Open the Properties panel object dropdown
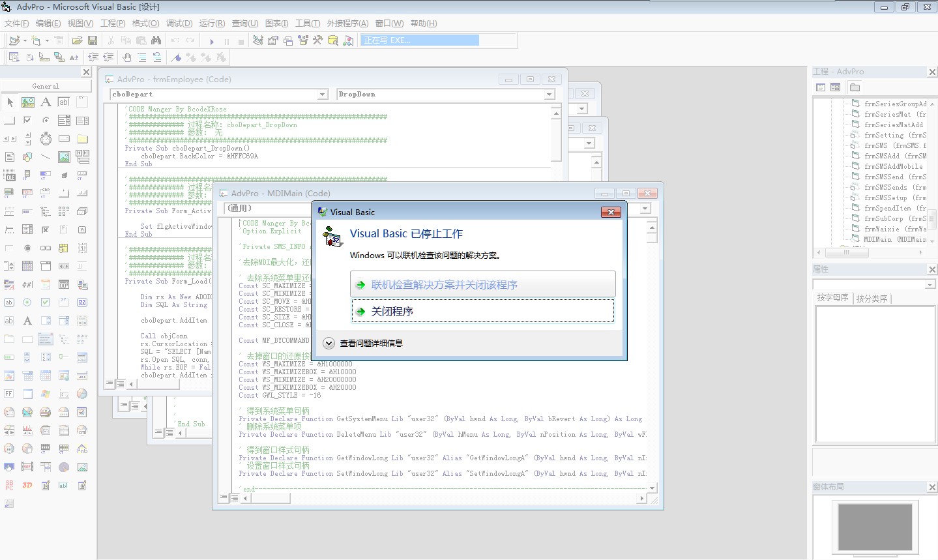This screenshot has height=560, width=938. click(930, 284)
